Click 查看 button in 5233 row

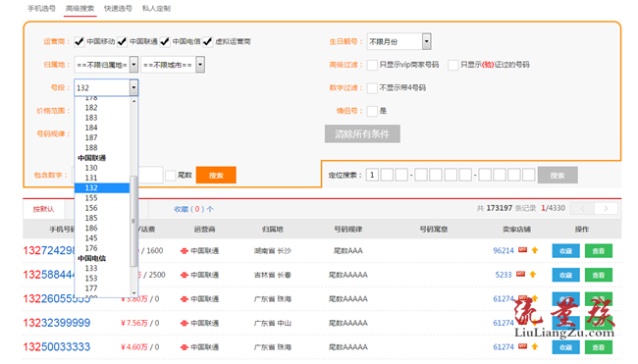(598, 276)
